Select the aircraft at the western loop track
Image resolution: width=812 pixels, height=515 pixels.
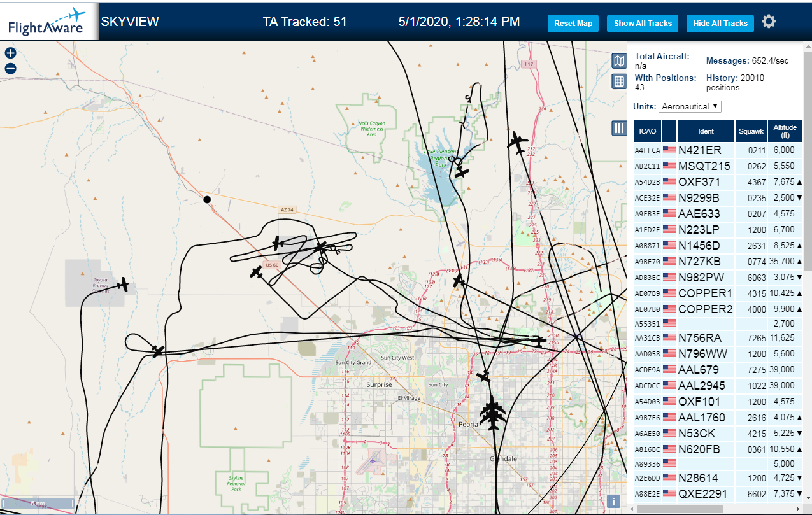point(158,351)
